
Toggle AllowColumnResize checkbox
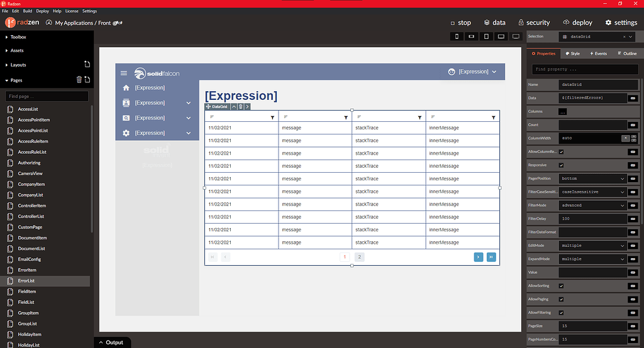pyautogui.click(x=562, y=152)
